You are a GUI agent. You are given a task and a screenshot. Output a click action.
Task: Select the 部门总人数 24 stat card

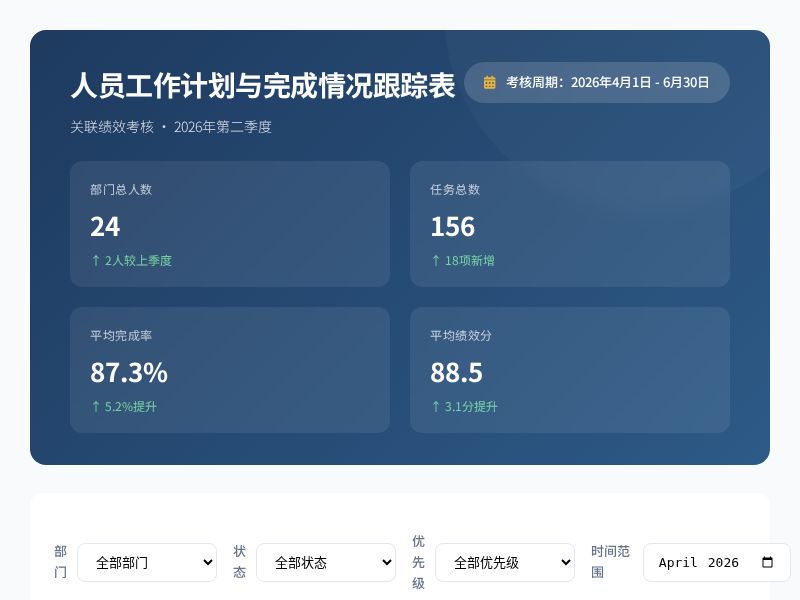point(230,224)
